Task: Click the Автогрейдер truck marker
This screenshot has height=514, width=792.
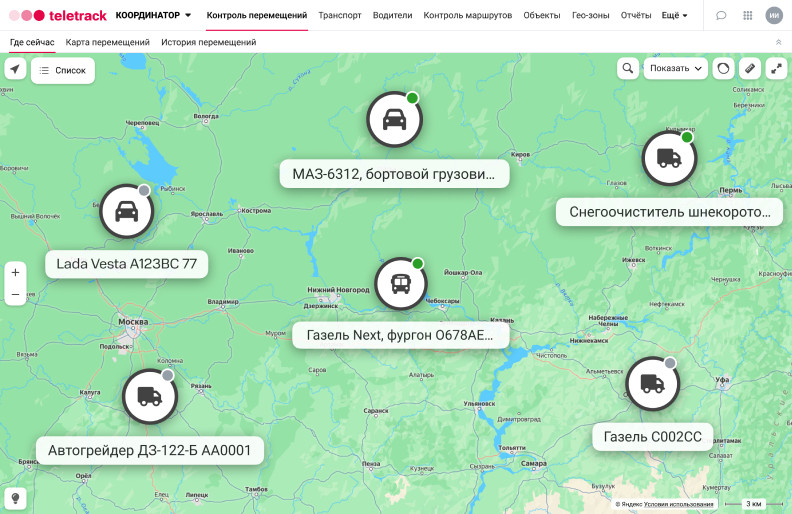Action: (150, 396)
